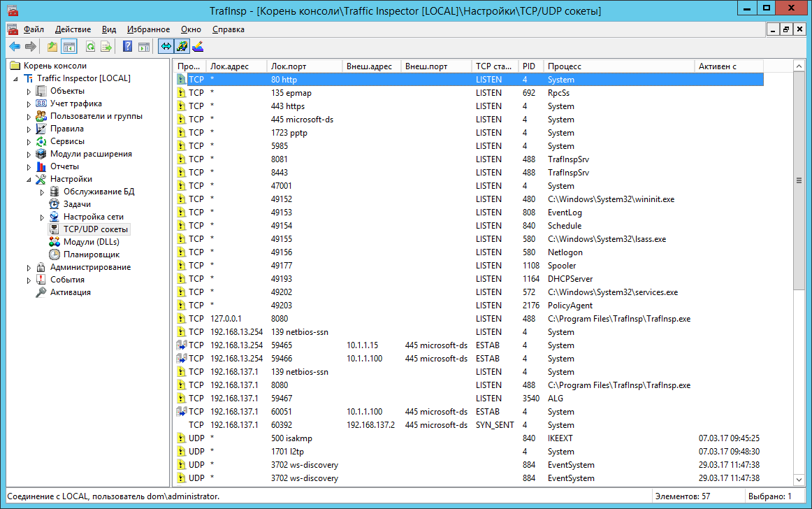Click the Планировщик clock icon

tap(54, 254)
